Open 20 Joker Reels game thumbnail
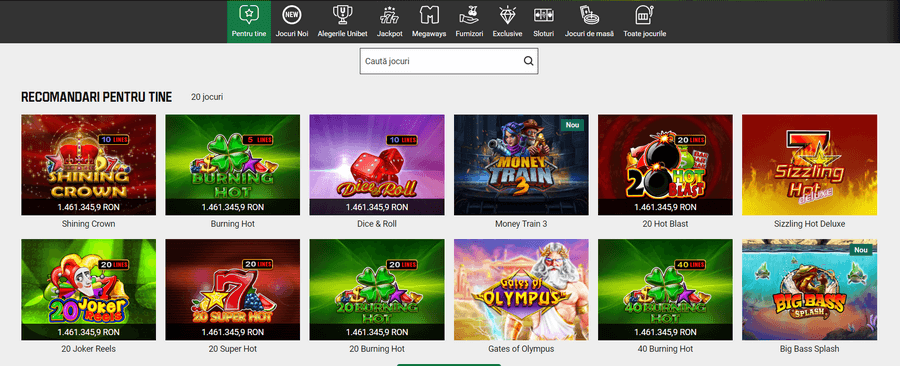900x366 pixels. coord(88,290)
